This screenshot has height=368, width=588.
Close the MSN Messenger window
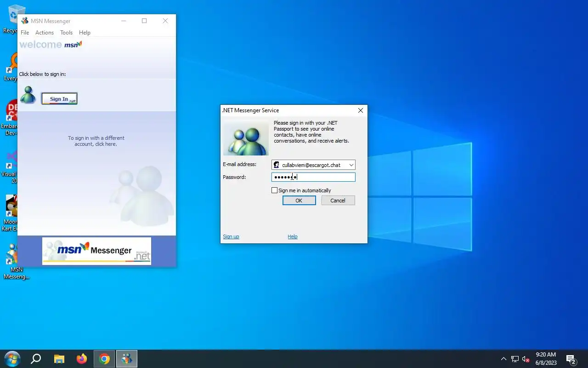point(165,21)
